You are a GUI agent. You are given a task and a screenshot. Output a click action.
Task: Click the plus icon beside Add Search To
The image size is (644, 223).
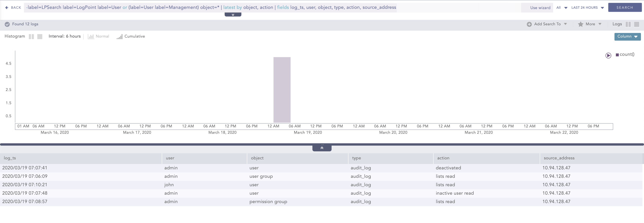tap(529, 24)
